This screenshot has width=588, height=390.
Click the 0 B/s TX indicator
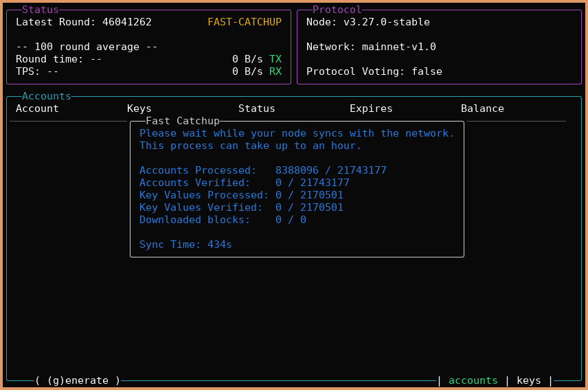pos(257,59)
